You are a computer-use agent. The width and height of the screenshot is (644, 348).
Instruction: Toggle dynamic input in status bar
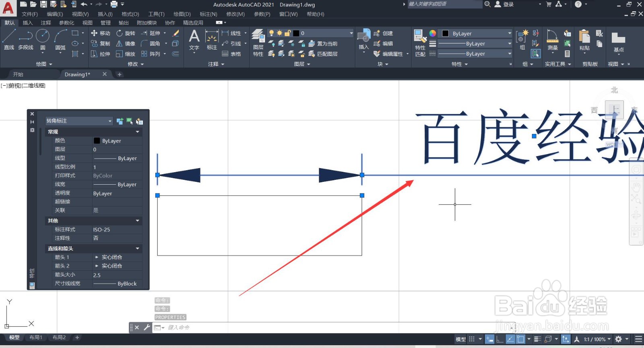click(x=489, y=339)
